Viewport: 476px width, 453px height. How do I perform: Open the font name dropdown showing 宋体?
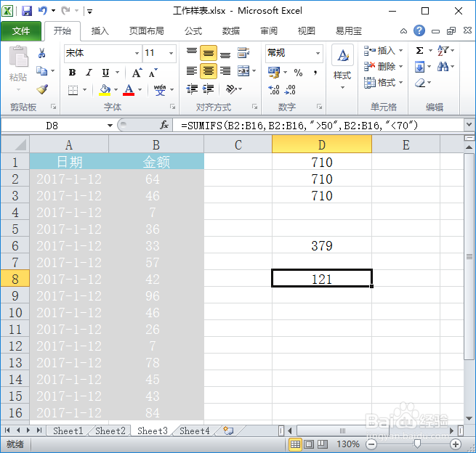(137, 54)
